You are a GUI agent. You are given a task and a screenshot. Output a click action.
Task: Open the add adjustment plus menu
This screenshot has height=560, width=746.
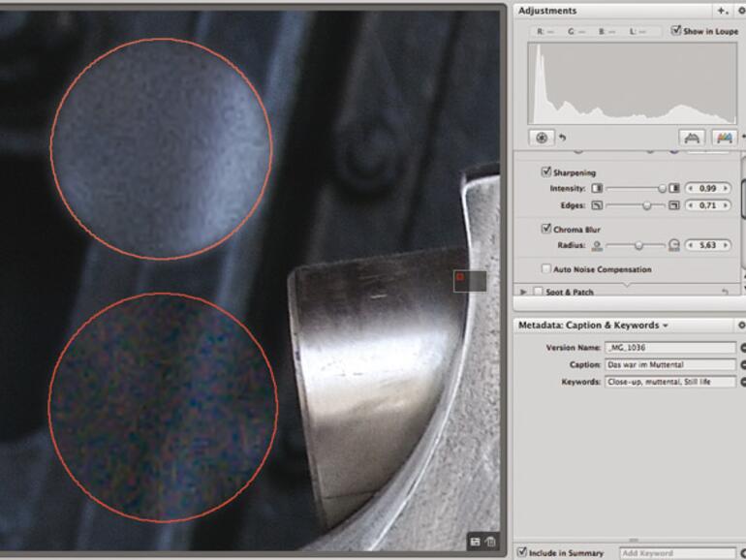click(x=722, y=11)
